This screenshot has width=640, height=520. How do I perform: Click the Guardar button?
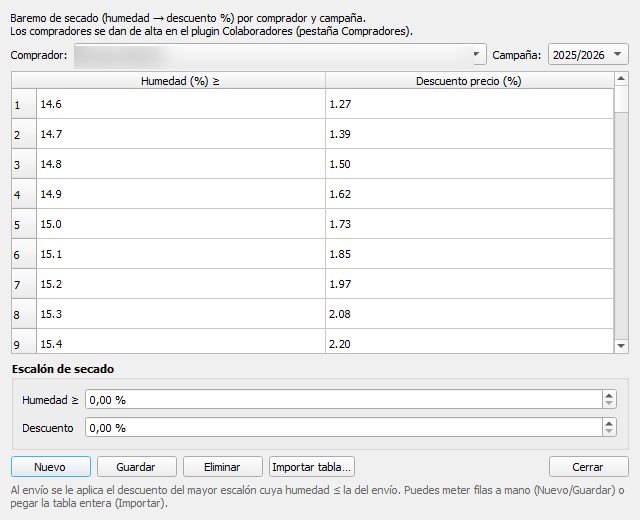[x=137, y=467]
